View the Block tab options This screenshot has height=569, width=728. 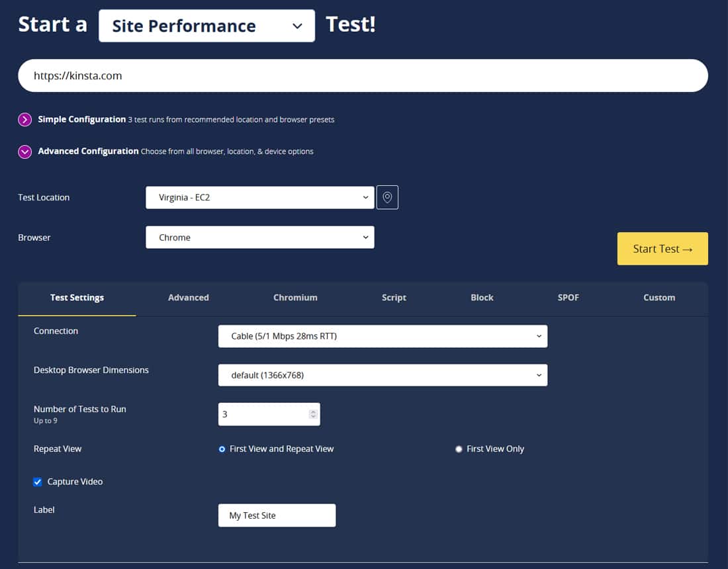(x=481, y=298)
